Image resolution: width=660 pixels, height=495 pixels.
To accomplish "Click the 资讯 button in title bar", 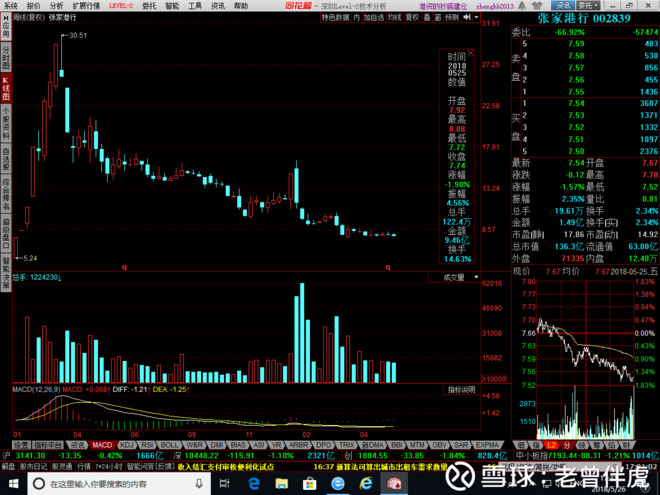I will [x=563, y=5].
